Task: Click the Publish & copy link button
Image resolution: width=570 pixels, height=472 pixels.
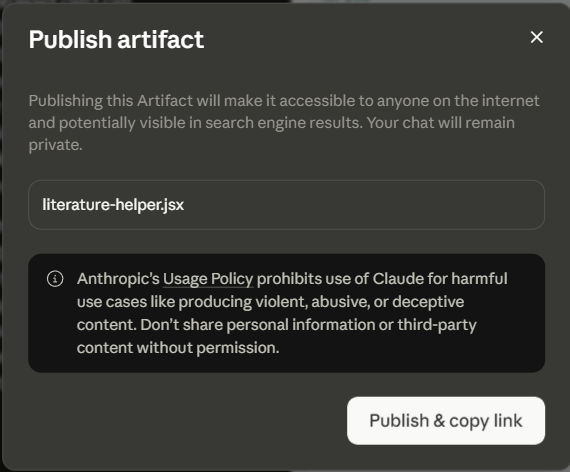Action: (x=446, y=421)
